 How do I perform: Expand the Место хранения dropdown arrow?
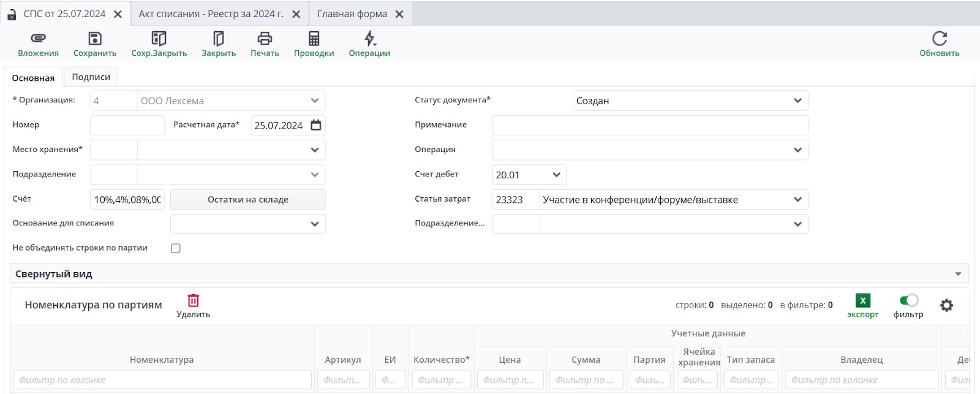[x=314, y=150]
